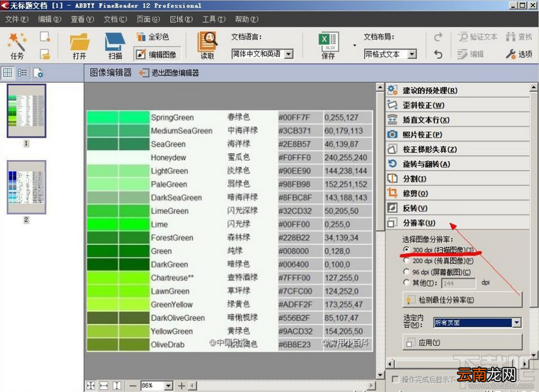
Task: Open the 区域 menu
Action: click(181, 19)
